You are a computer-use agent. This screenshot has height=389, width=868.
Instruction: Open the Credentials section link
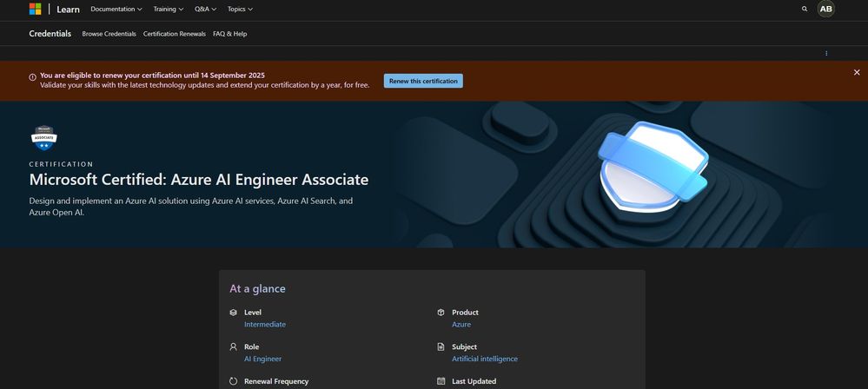tap(50, 34)
